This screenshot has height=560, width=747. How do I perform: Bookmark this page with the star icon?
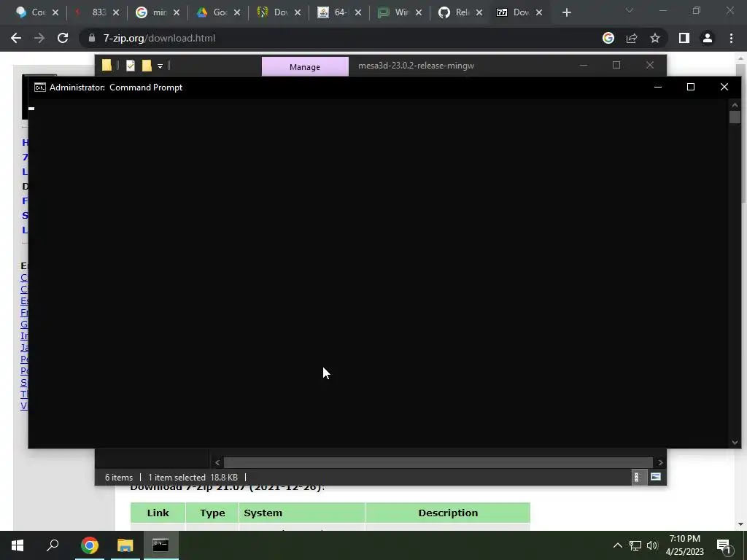coord(655,38)
